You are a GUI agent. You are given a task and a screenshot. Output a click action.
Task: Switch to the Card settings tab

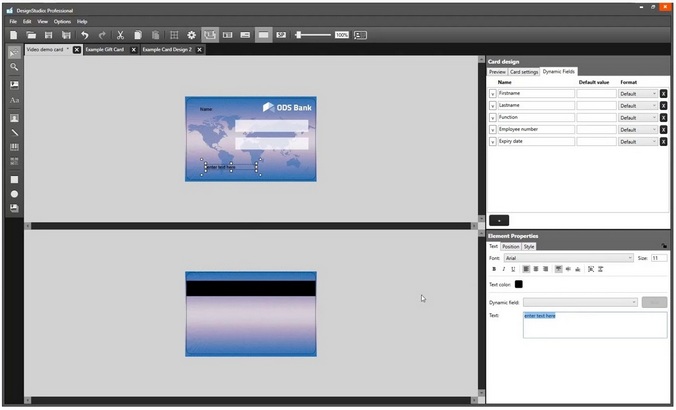[524, 72]
